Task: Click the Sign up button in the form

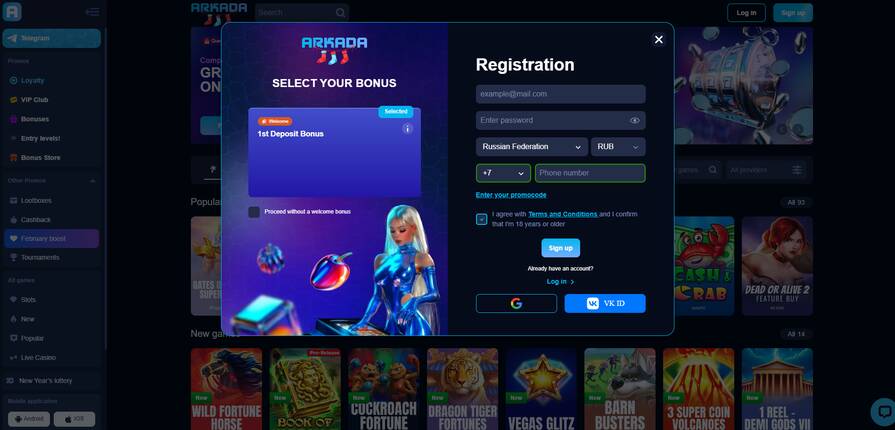Action: pyautogui.click(x=561, y=248)
